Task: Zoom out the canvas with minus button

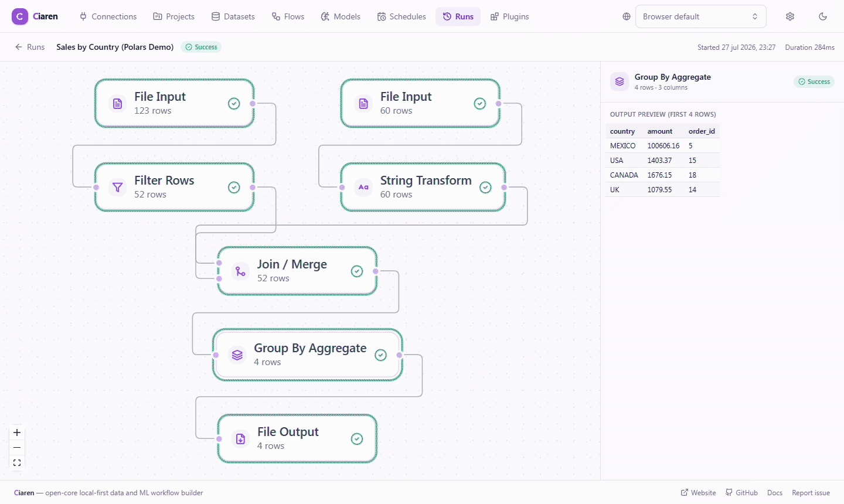Action: click(x=17, y=448)
